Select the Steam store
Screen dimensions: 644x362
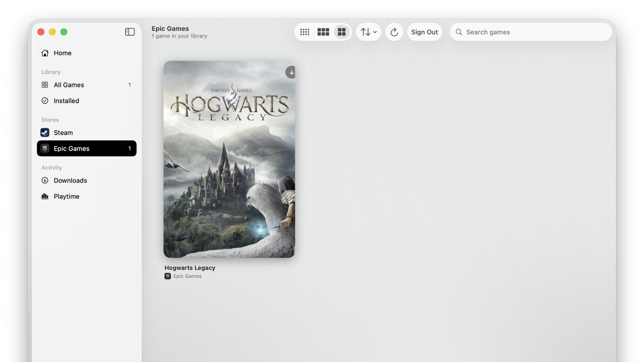87,133
